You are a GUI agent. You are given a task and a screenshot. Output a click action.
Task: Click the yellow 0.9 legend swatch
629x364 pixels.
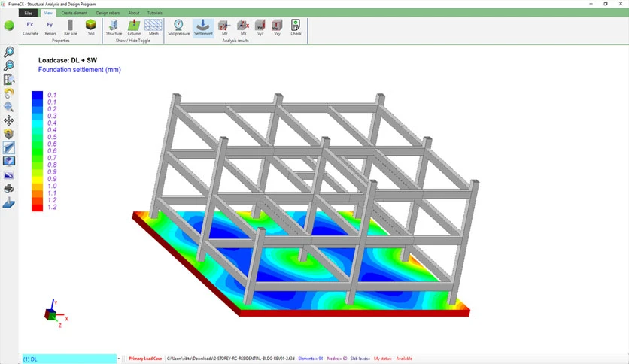pyautogui.click(x=38, y=179)
